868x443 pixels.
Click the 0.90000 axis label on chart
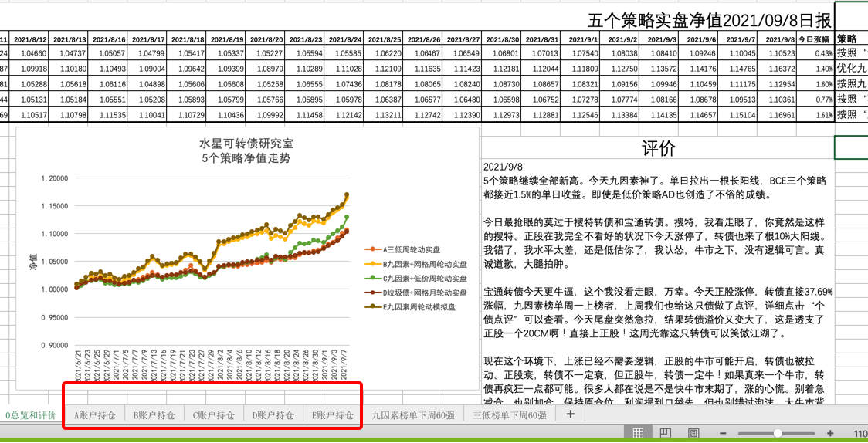point(54,345)
